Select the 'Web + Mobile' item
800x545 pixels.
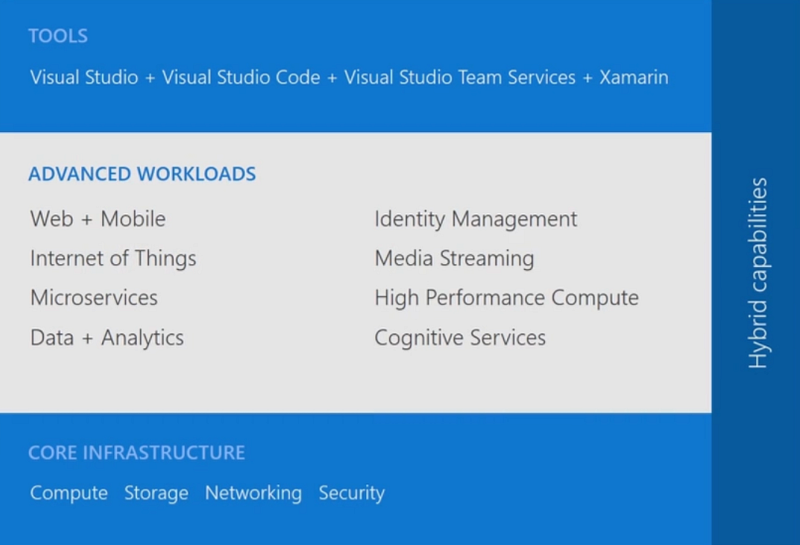click(98, 219)
